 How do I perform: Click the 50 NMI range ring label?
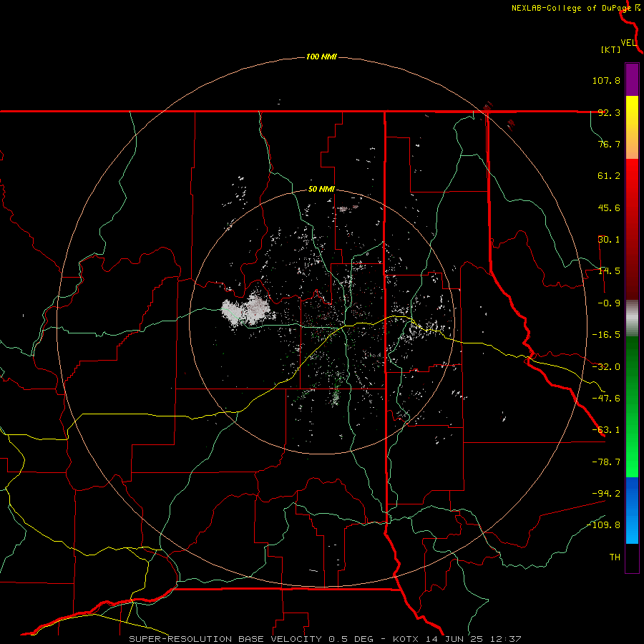pos(321,190)
